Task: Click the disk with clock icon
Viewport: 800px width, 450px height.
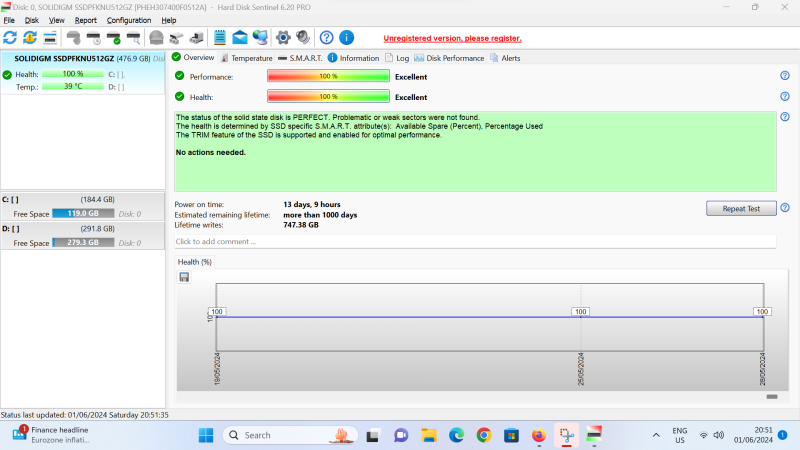Action: [x=94, y=37]
